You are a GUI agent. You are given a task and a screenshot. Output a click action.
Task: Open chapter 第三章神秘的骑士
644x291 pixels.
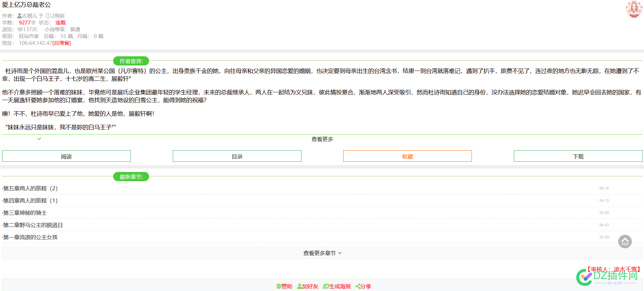point(25,213)
